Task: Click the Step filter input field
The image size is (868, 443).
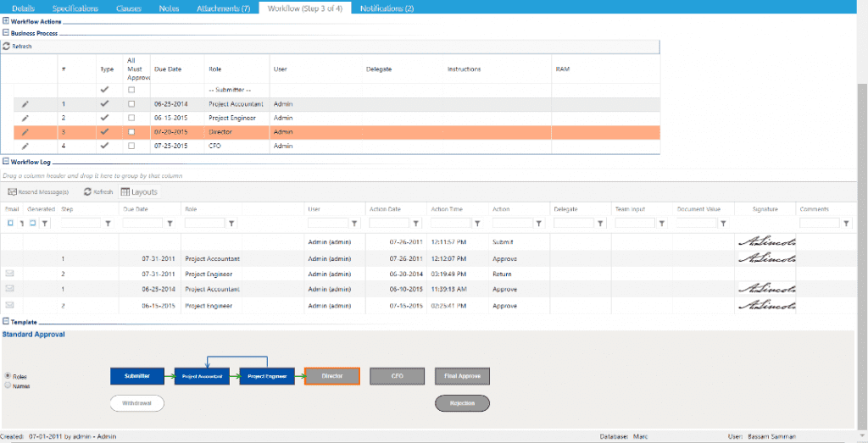Action: tap(81, 223)
